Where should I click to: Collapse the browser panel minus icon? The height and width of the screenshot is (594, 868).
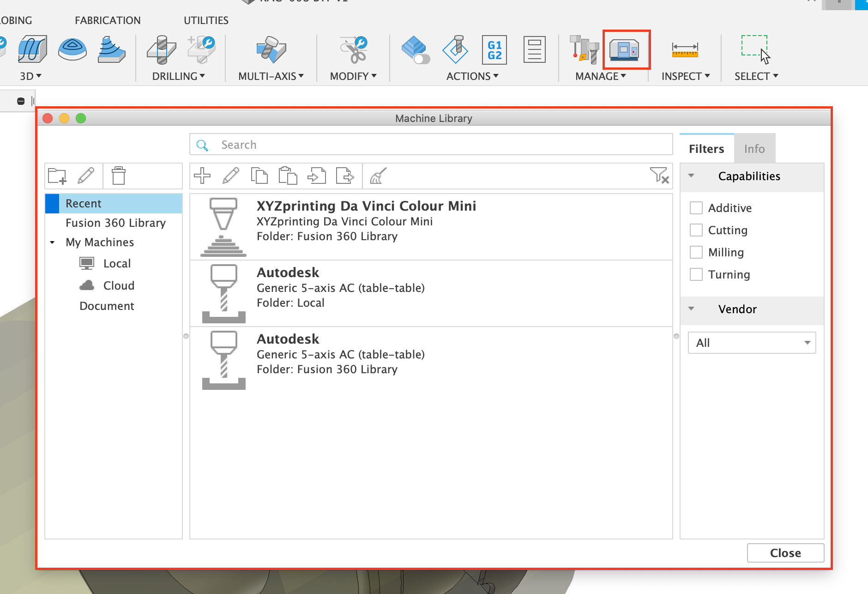pyautogui.click(x=21, y=101)
